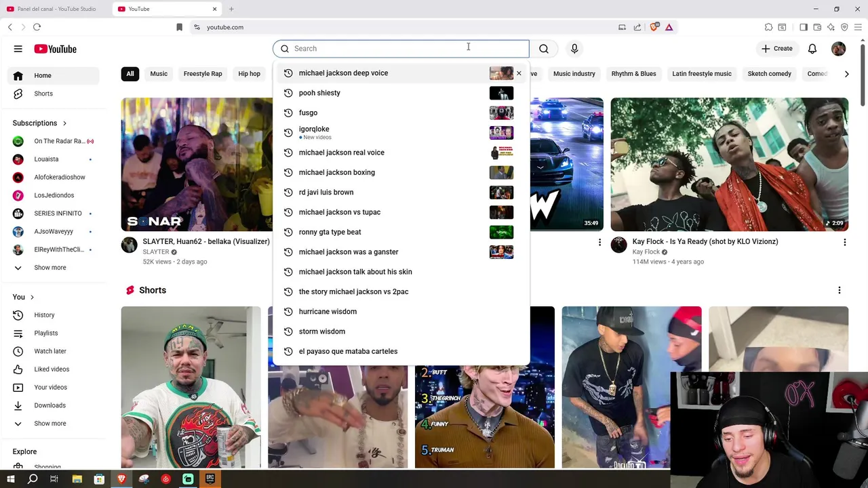Screen dimensions: 868x488
Task: Open Shorts from the sidebar
Action: (54, 94)
